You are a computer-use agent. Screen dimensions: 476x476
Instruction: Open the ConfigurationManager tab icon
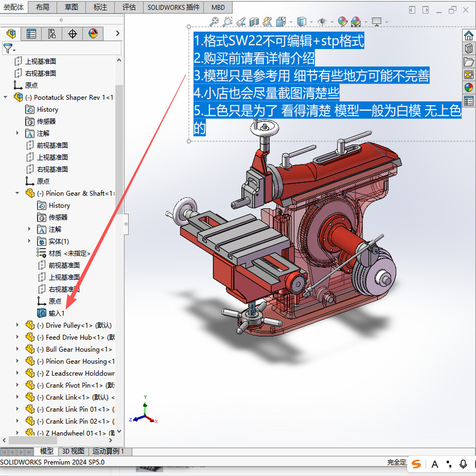pyautogui.click(x=52, y=33)
